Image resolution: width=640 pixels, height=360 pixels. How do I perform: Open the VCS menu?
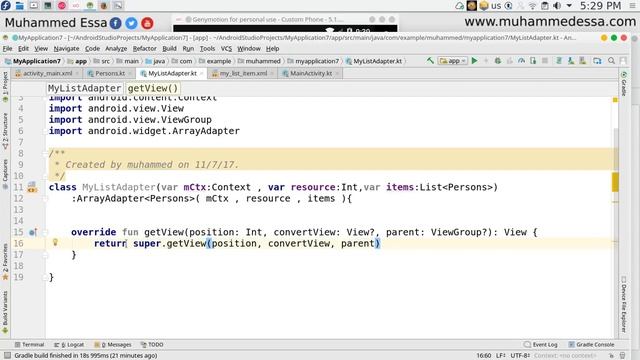coord(226,49)
